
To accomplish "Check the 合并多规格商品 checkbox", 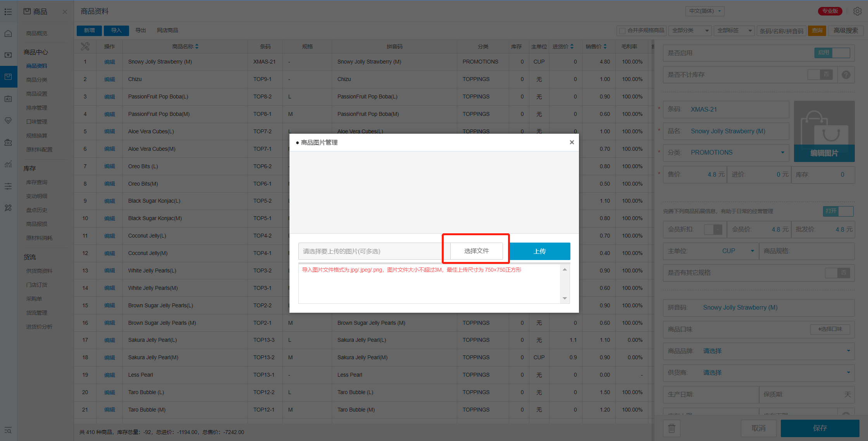I will tap(622, 31).
